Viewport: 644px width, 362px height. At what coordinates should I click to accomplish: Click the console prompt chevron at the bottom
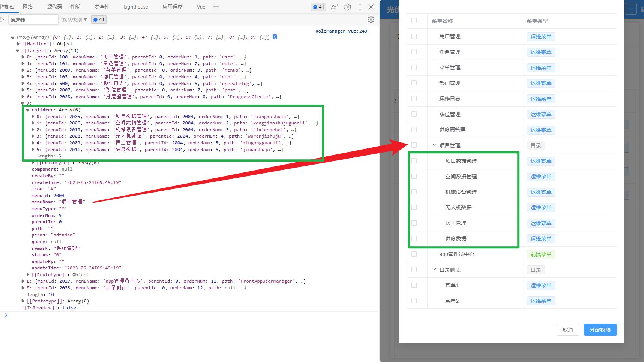coord(6,316)
